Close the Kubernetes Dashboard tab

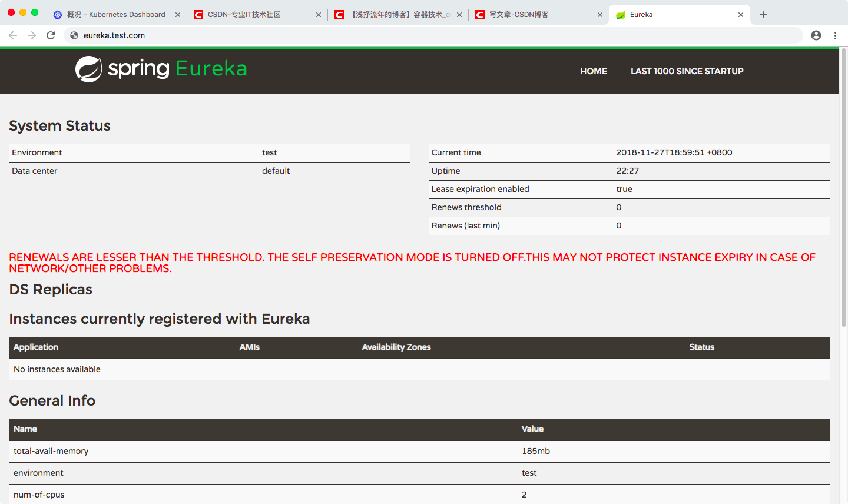coord(178,15)
